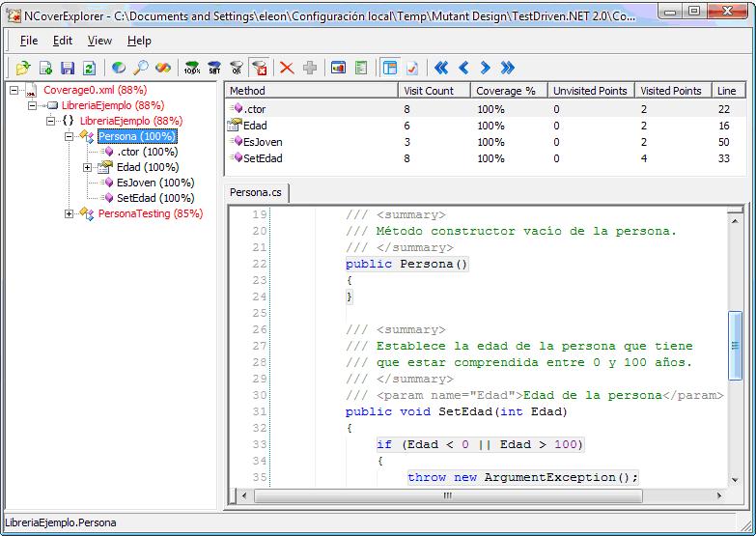The width and height of the screenshot is (756, 536).
Task: Sort by the Line column header
Action: point(729,91)
